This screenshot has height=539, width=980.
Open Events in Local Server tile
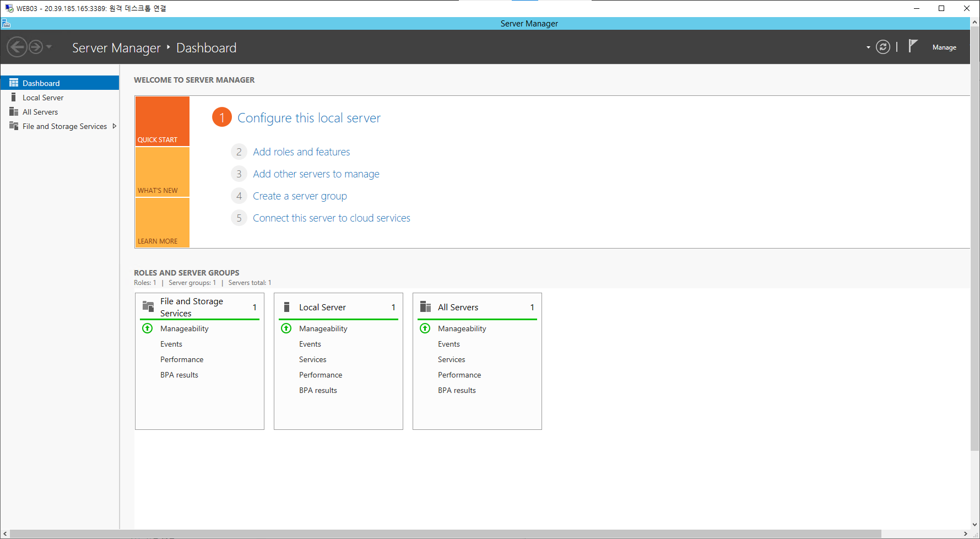click(310, 344)
